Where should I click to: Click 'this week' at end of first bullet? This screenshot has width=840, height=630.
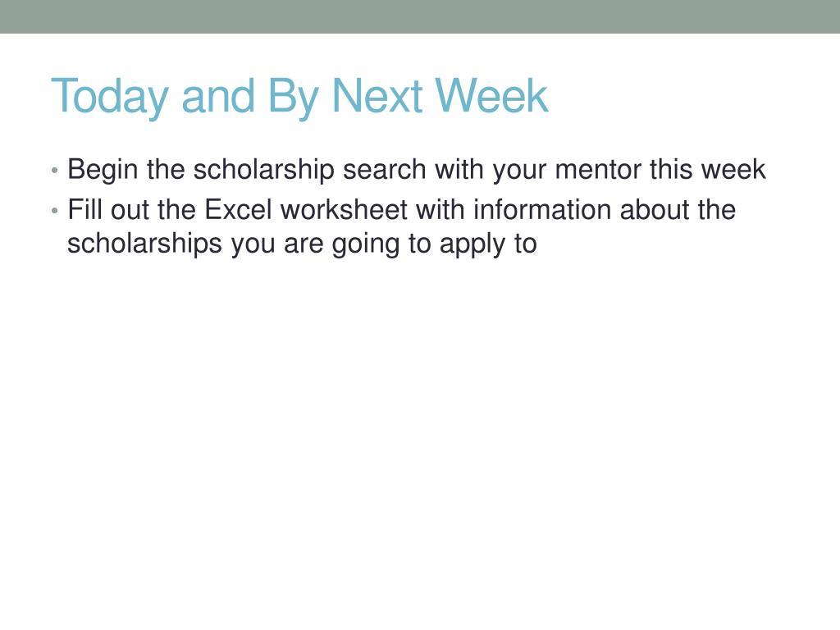click(x=708, y=169)
